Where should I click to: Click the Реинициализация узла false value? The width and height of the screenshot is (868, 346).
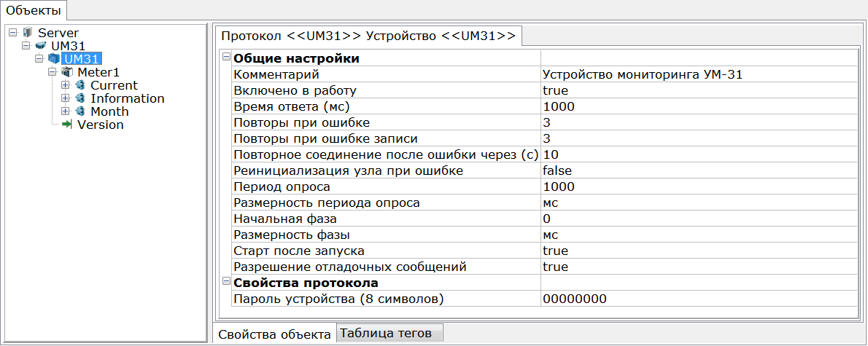click(699, 170)
